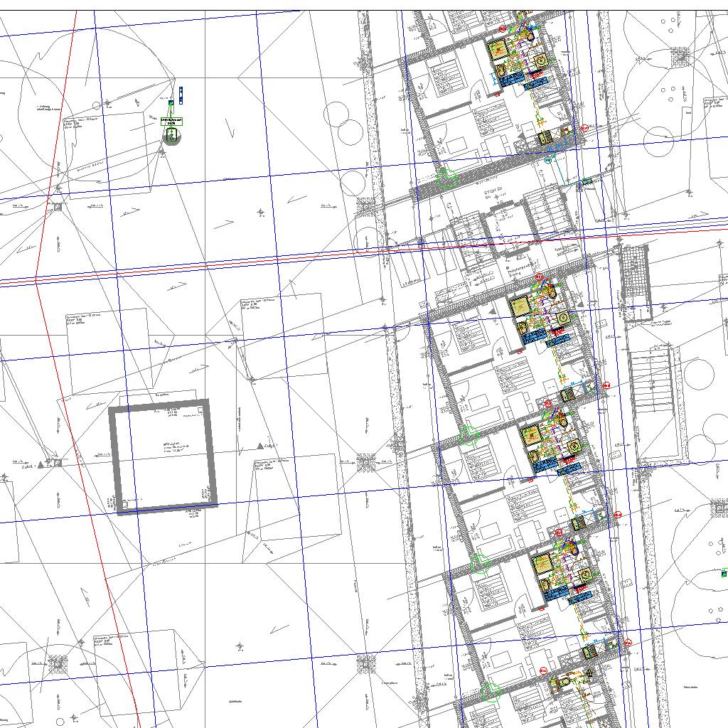Select the green-bordered annotation label box
728x728 pixels.
(171, 122)
